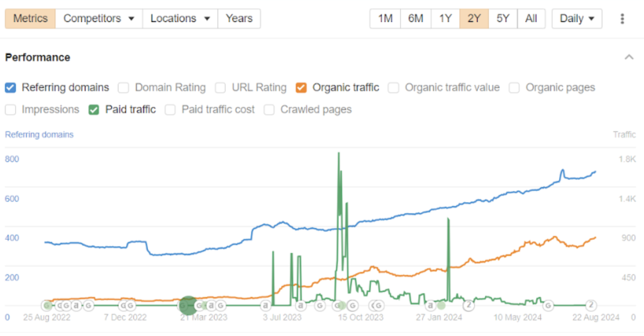Switch to the Years tab
The height and width of the screenshot is (336, 644).
239,19
